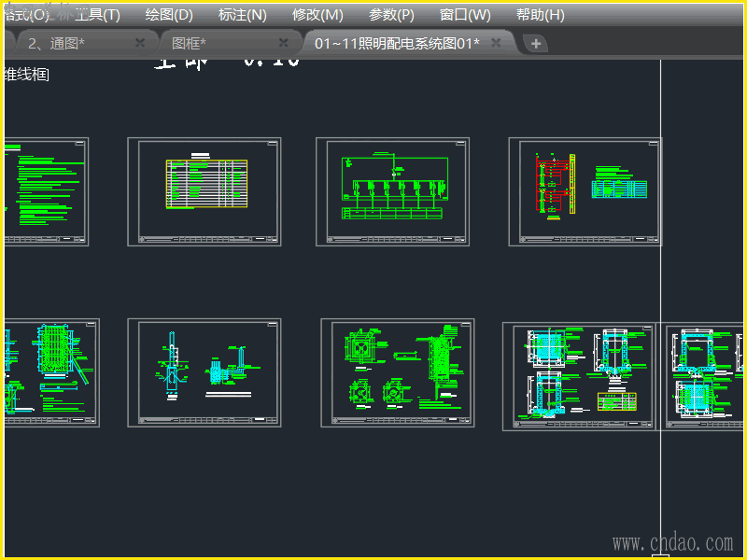Open the 绘图(D) draw menu
This screenshot has width=747, height=560.
(x=169, y=15)
